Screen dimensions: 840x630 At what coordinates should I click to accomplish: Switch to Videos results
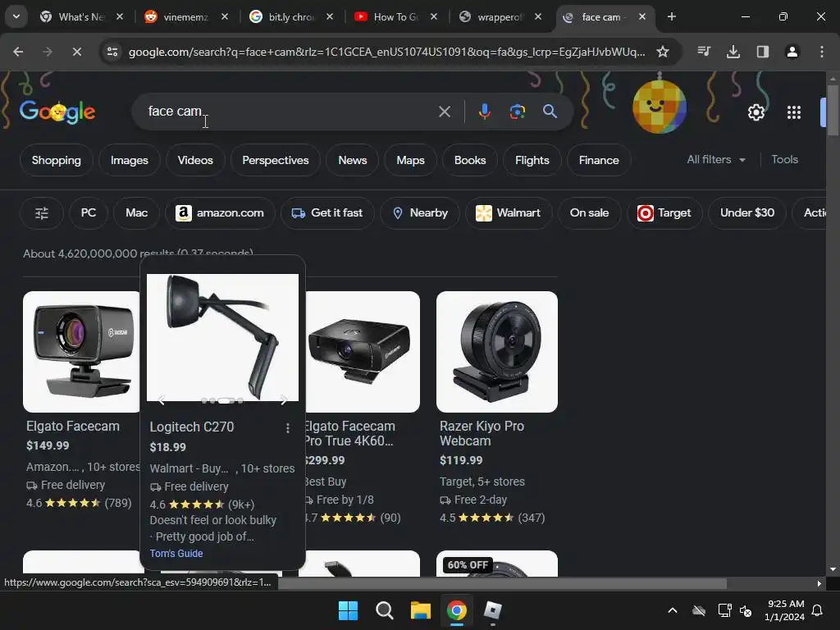[195, 160]
